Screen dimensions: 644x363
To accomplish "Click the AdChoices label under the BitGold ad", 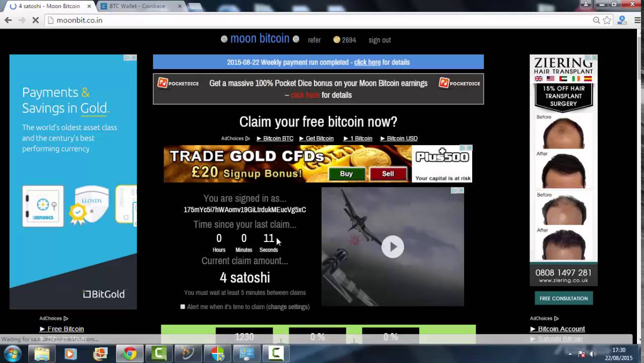I will 54,319.
